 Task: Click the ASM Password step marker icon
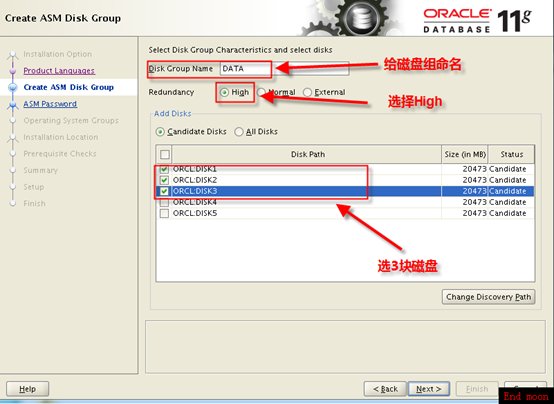coord(13,105)
